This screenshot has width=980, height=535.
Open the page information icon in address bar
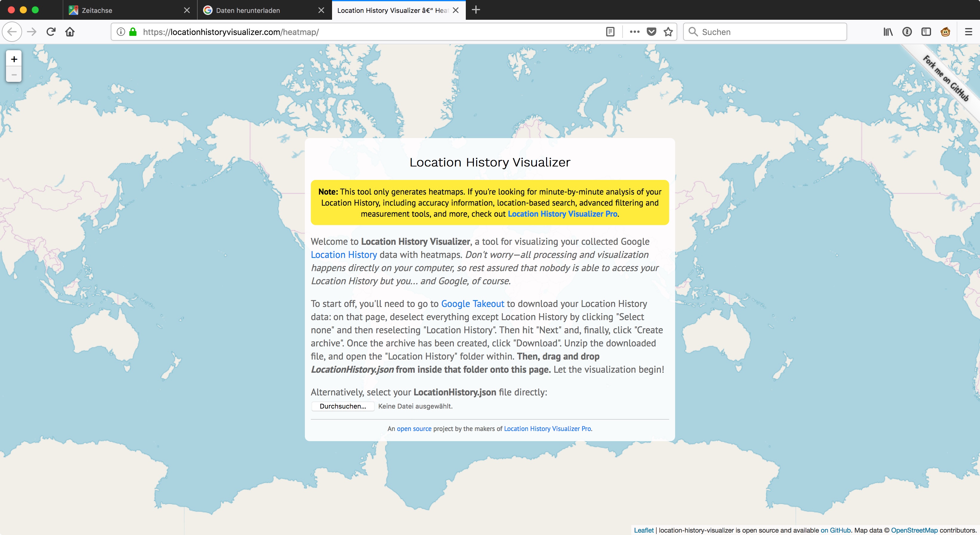[x=121, y=32]
